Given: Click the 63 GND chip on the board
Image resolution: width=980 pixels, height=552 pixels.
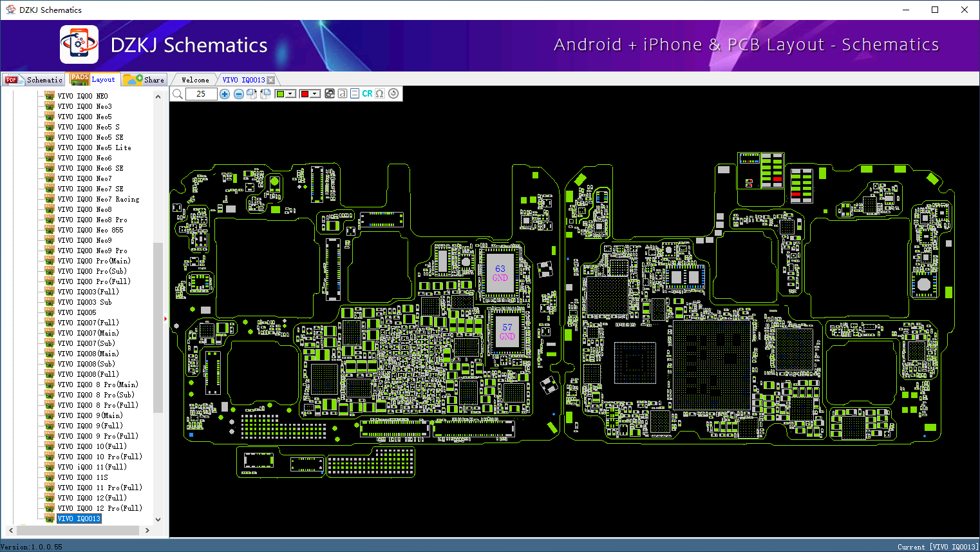Looking at the screenshot, I should [x=500, y=273].
